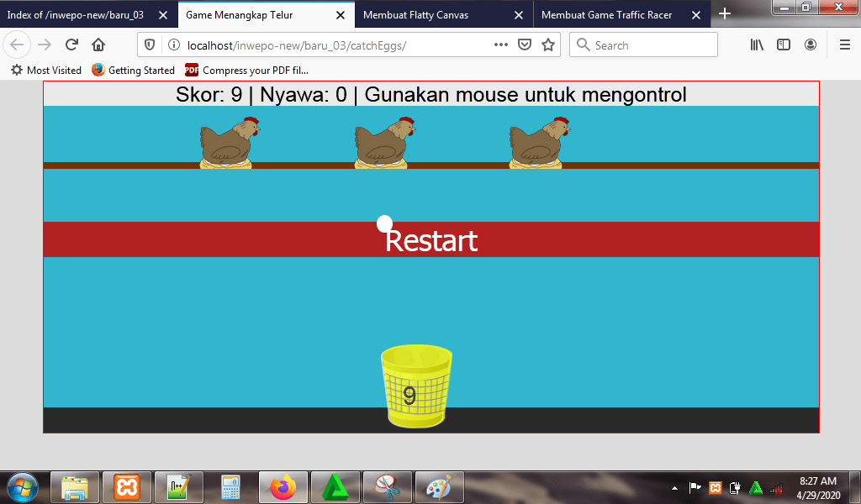861x504 pixels.
Task: Open Snipping Tool from taskbar
Action: 388,487
